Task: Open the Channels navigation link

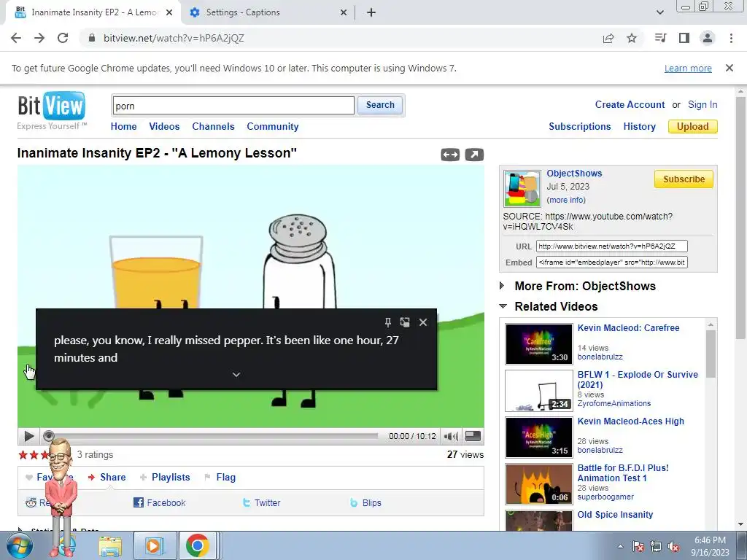Action: point(214,127)
